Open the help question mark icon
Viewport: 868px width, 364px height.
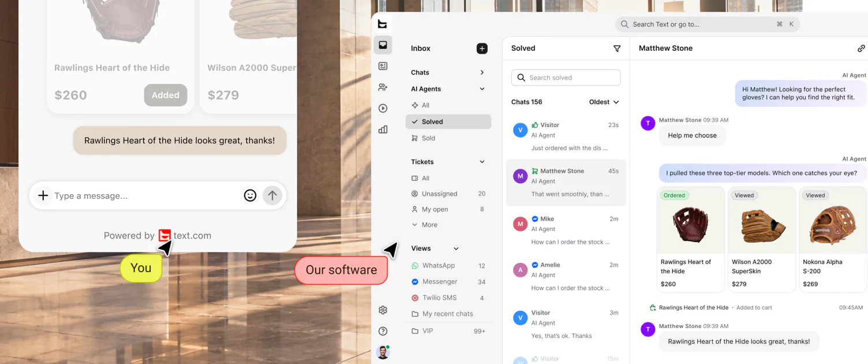tap(383, 331)
